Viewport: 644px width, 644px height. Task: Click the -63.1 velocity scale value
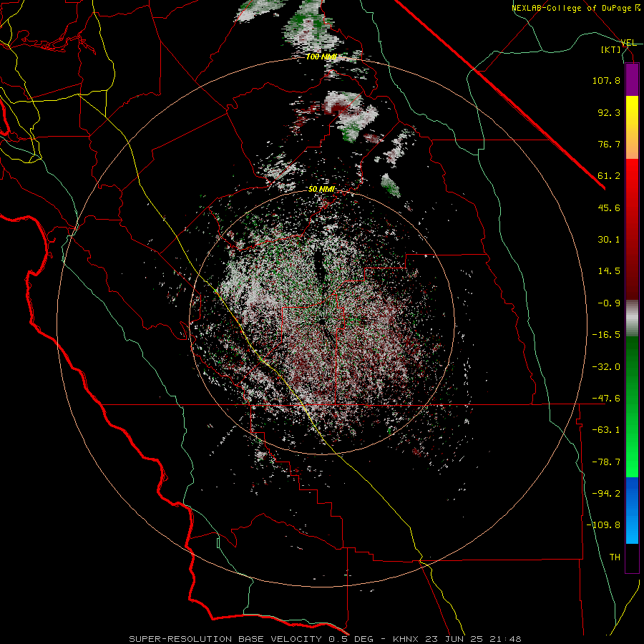click(606, 430)
